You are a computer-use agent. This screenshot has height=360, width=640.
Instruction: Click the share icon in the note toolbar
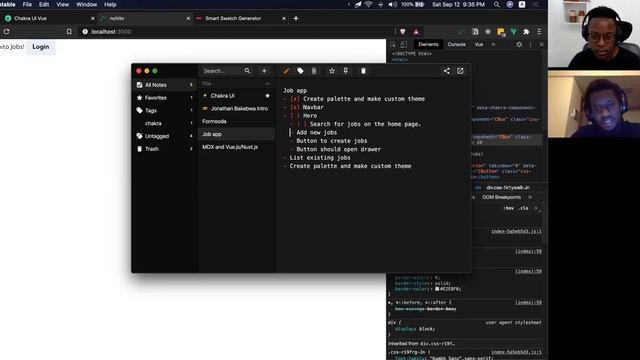[x=447, y=71]
